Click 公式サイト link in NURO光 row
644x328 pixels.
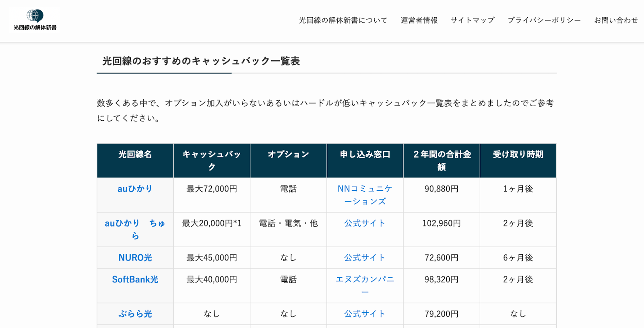(x=365, y=258)
